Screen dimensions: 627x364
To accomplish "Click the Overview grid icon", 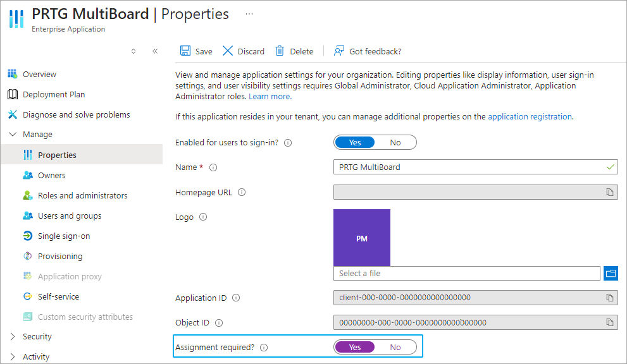I will 13,74.
